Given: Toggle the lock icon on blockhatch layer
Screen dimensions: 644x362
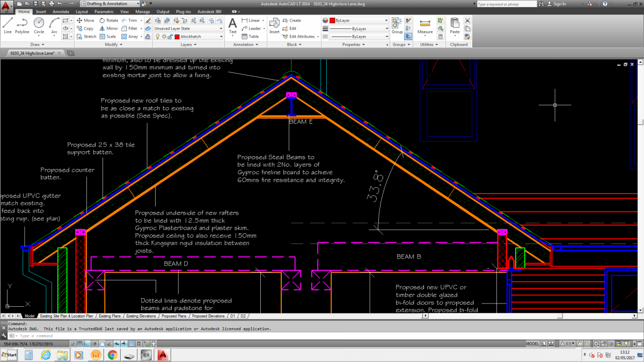Looking at the screenshot, I should (x=170, y=36).
